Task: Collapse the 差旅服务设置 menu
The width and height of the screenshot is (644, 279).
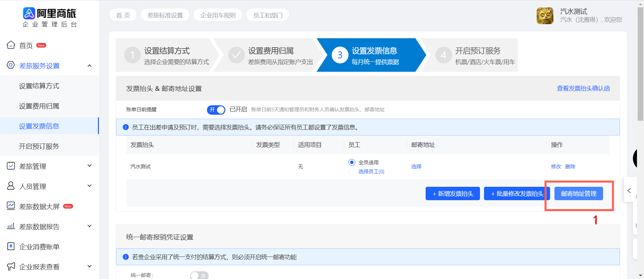Action: click(x=90, y=65)
